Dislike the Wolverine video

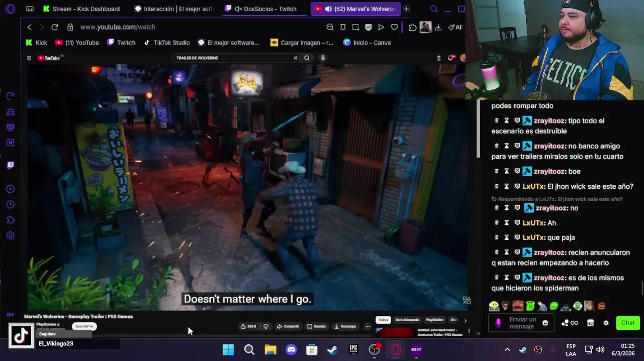click(266, 326)
